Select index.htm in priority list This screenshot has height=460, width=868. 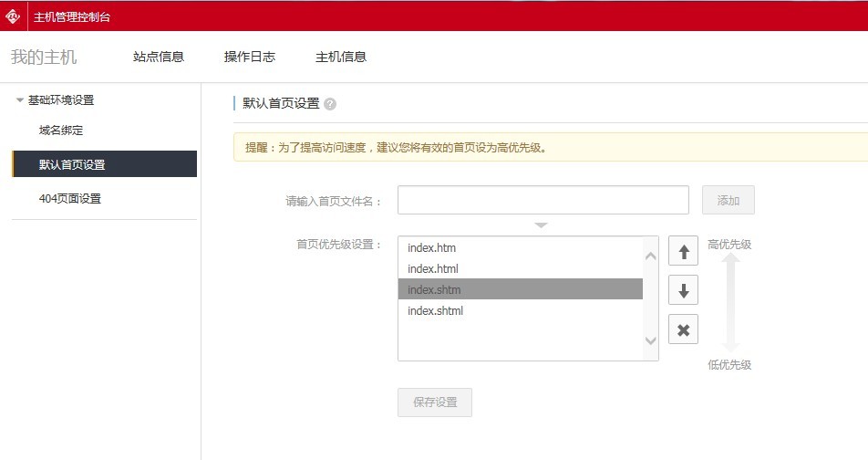[432, 248]
